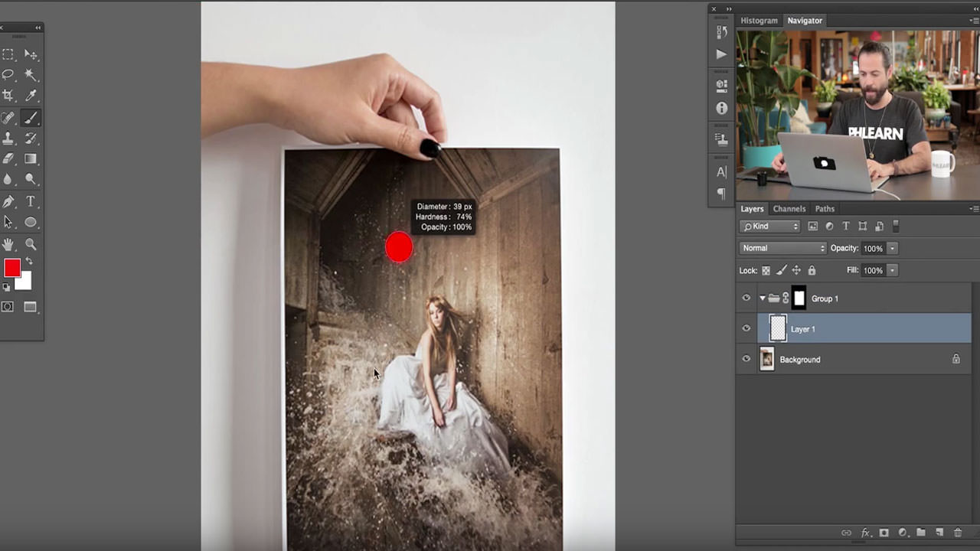Expand the collapsed icon panel dock
Screen dimensions: 980x551
tap(729, 9)
